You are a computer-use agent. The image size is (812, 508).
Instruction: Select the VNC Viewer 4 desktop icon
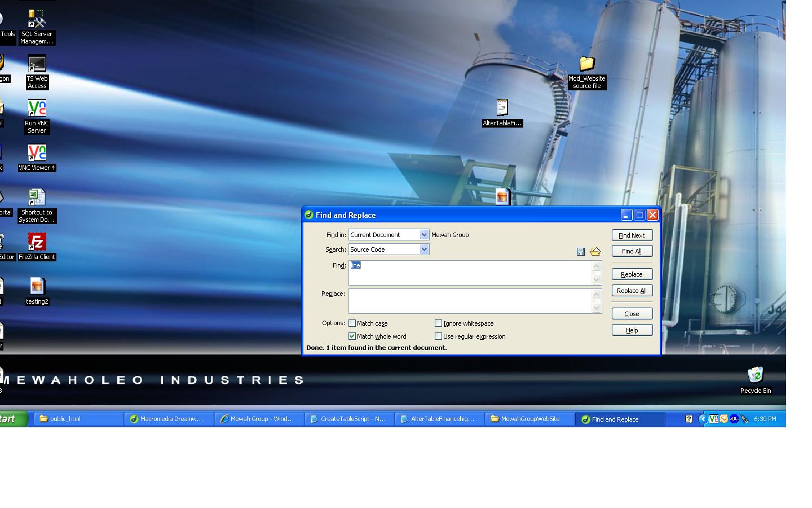click(x=37, y=154)
